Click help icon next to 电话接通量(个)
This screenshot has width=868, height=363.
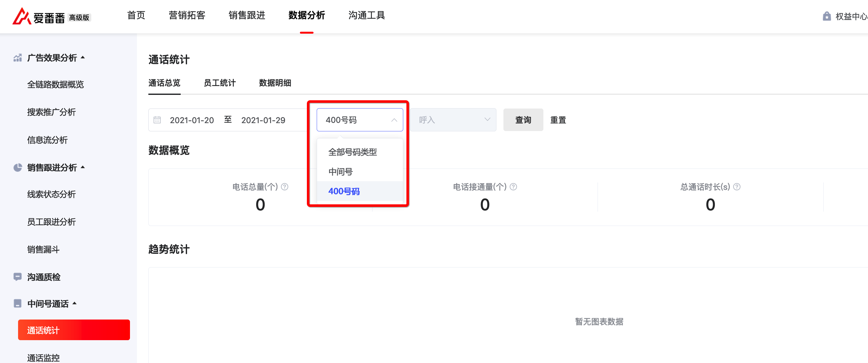pos(513,187)
